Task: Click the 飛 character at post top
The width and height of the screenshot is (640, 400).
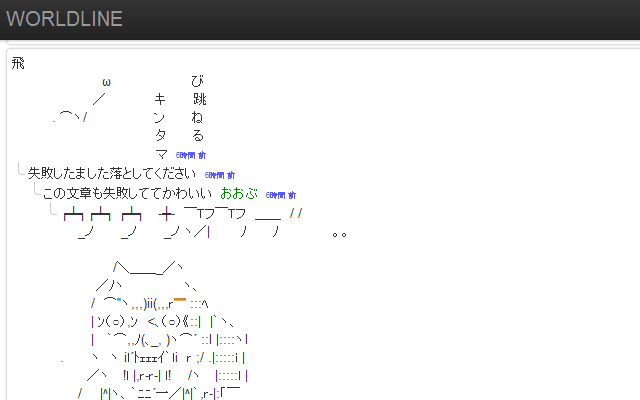Action: pyautogui.click(x=18, y=63)
